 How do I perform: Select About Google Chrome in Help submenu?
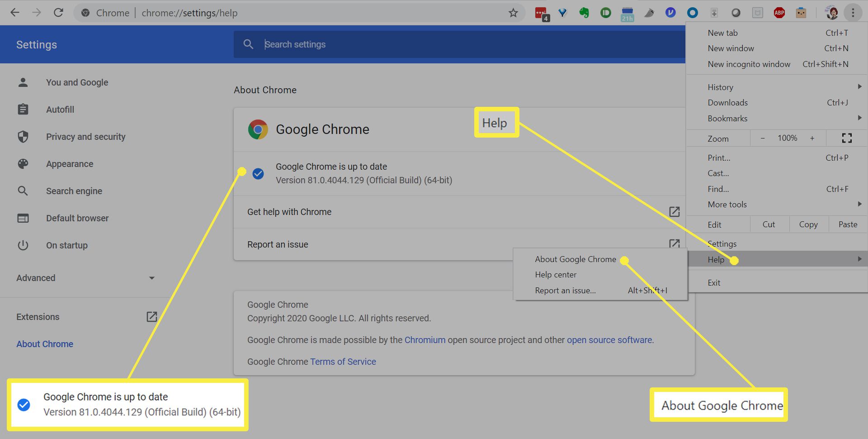[600, 259]
